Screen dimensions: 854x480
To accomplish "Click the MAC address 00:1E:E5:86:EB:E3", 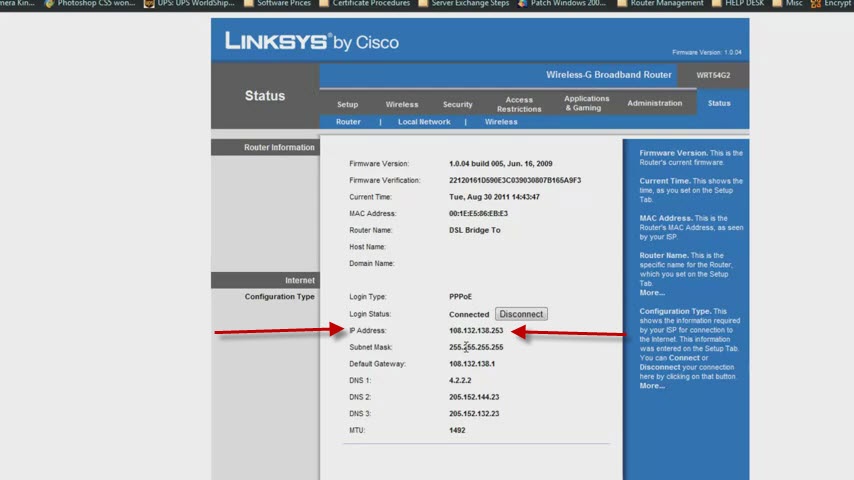I will (x=478, y=214).
